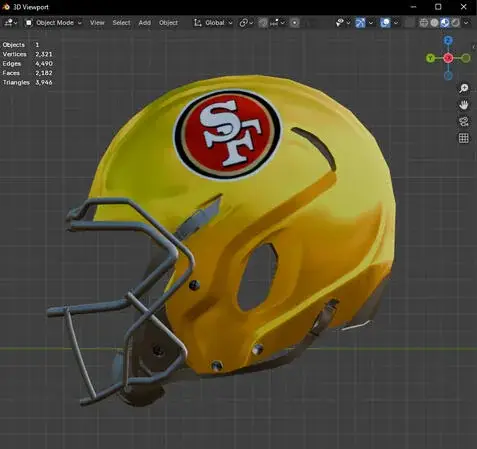
Task: Minimize the 3D Viewport window
Action: point(413,7)
